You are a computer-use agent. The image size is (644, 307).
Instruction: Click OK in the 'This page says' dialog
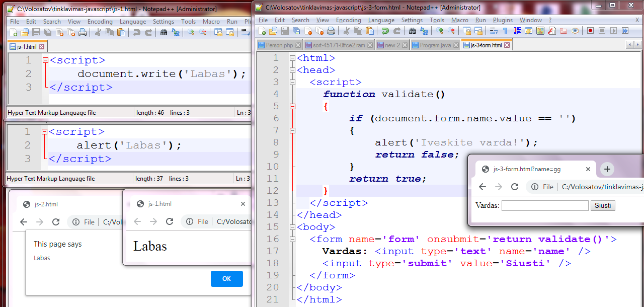coord(226,279)
